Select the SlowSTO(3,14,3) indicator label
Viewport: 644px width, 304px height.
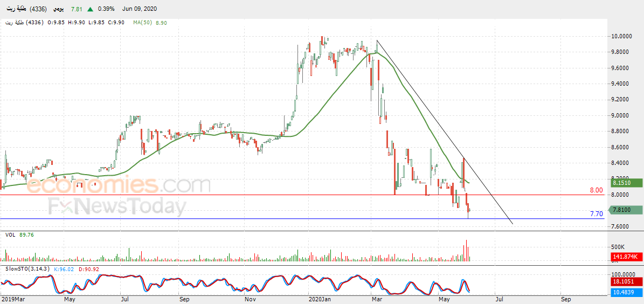coord(27,269)
